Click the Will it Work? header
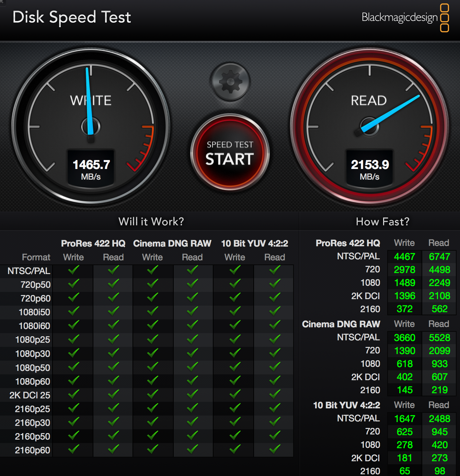This screenshot has width=460, height=476. [151, 222]
